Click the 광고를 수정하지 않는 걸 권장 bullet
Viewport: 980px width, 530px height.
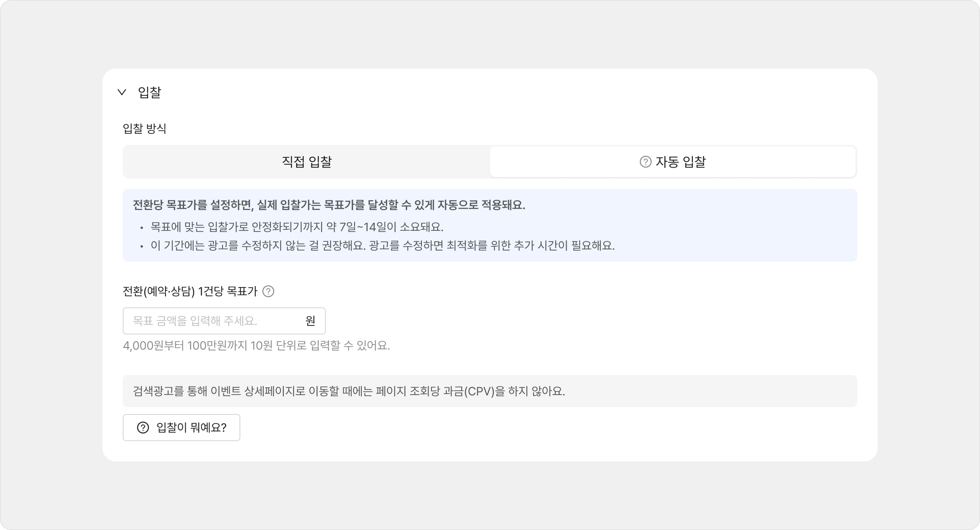(382, 246)
